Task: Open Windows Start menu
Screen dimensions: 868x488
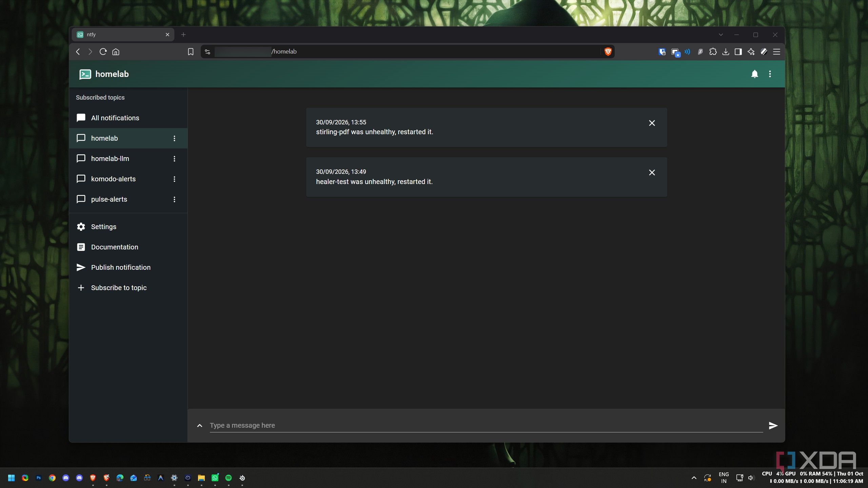Action: [11, 478]
